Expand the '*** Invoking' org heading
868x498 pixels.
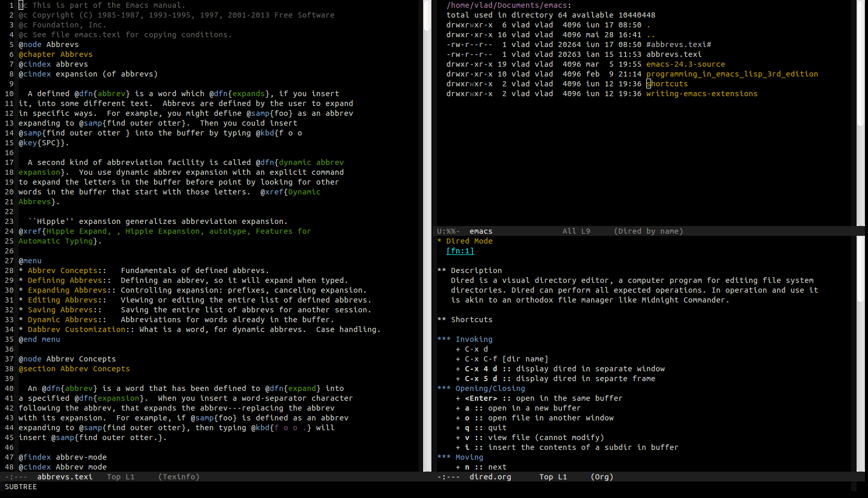pos(465,339)
